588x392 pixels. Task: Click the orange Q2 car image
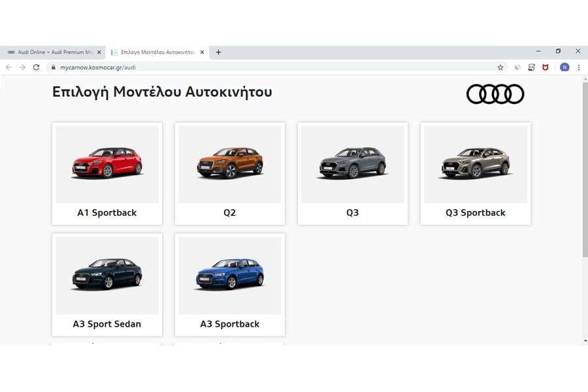click(230, 162)
